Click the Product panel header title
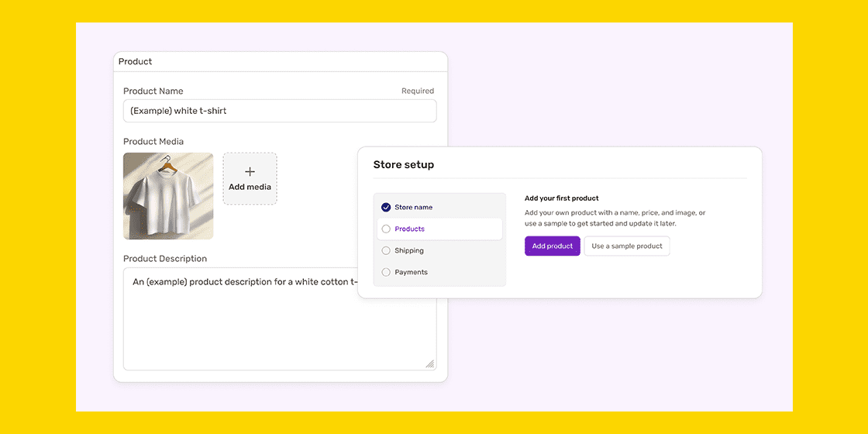This screenshot has height=434, width=868. tap(135, 61)
